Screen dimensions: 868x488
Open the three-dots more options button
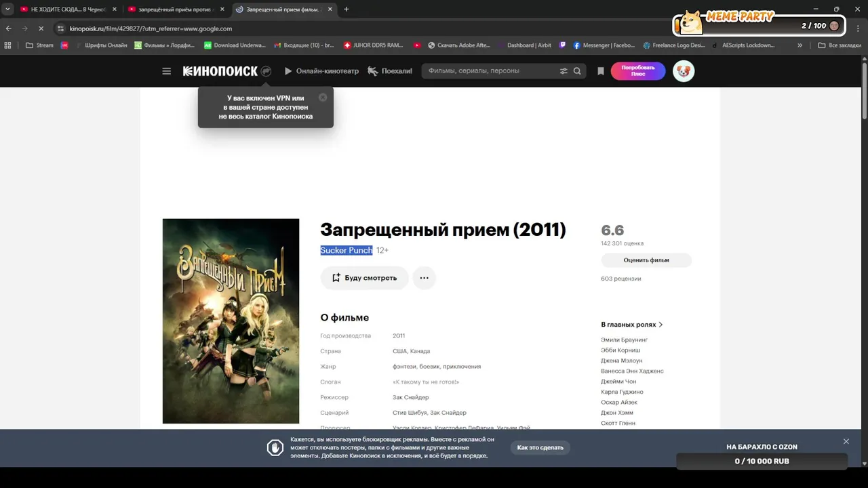coord(424,278)
